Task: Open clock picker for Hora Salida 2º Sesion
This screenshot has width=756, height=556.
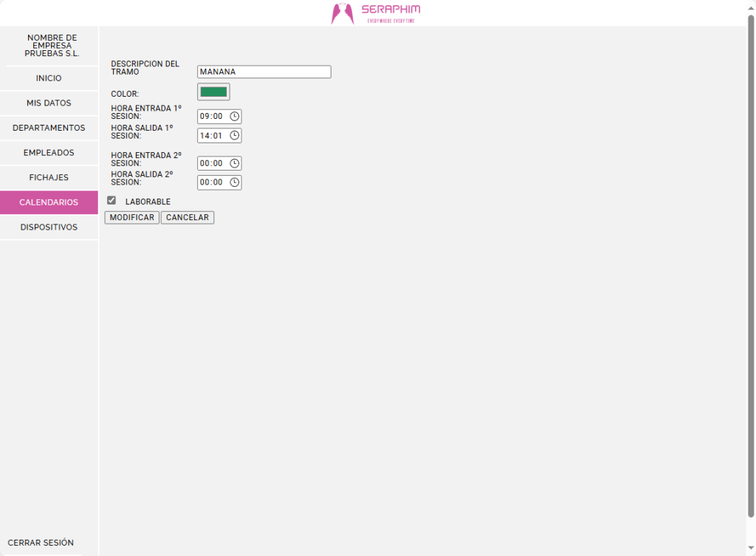Action: [x=235, y=182]
